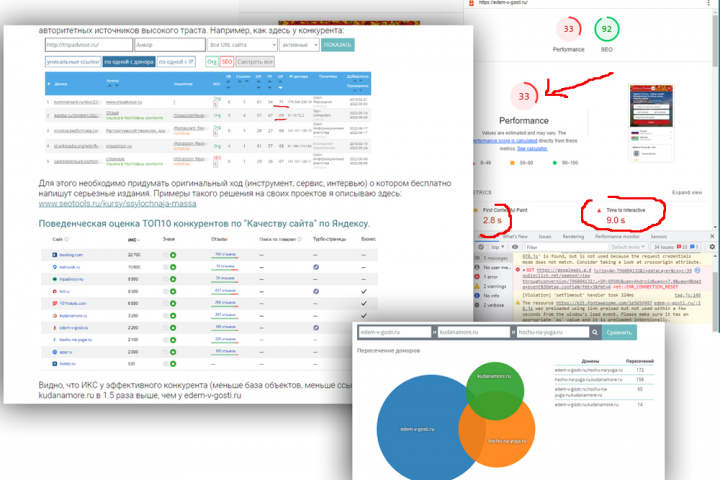The height and width of the screenshot is (480, 720).
Task: Click the info icon next to Поиск по товарам
Action: coord(299,239)
